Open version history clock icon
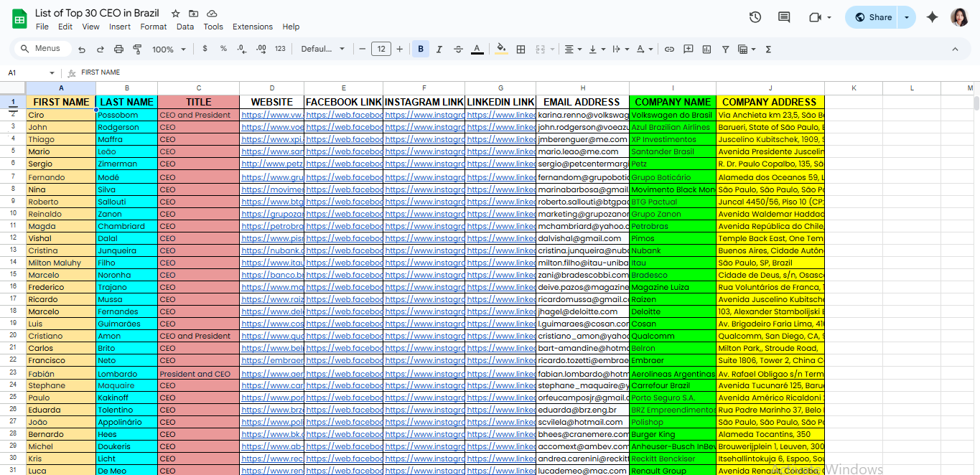 755,17
